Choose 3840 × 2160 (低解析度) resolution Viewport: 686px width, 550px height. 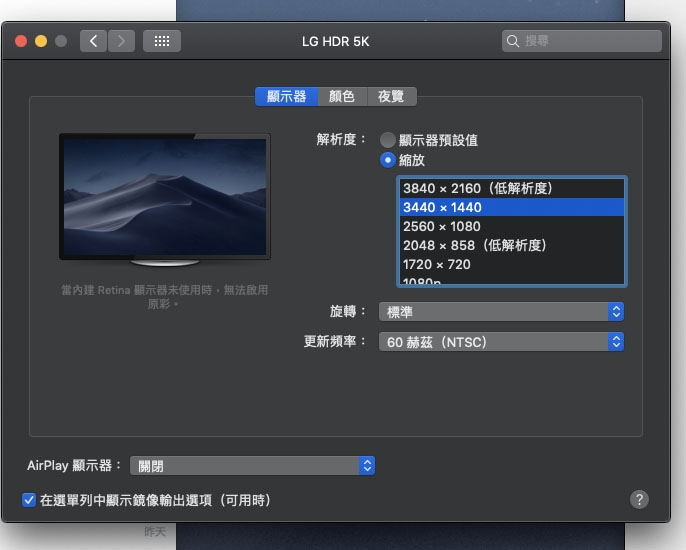(x=511, y=188)
